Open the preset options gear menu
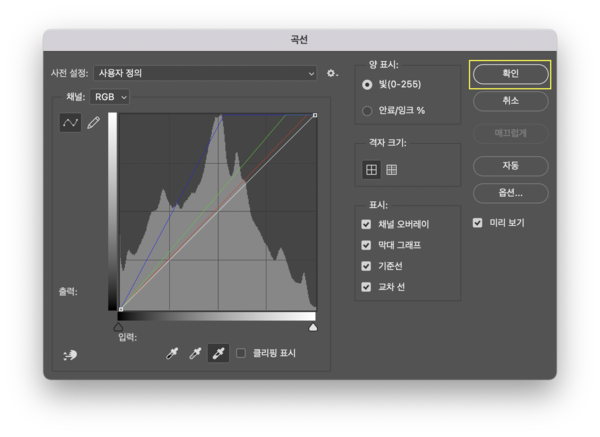This screenshot has width=600, height=437. pyautogui.click(x=332, y=73)
